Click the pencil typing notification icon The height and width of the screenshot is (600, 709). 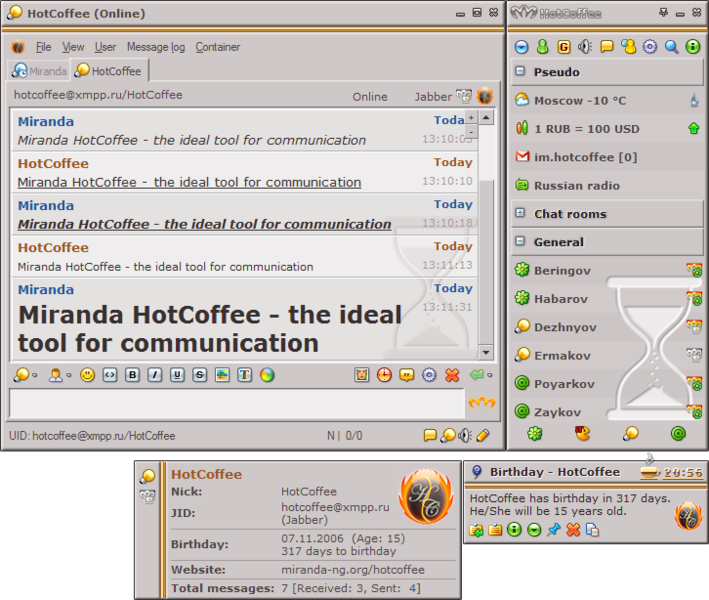coord(483,435)
